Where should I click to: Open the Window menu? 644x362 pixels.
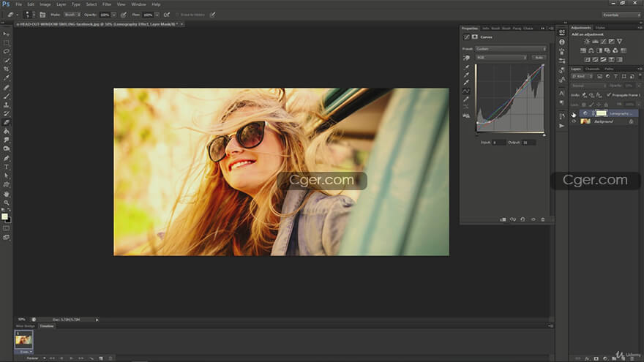pyautogui.click(x=138, y=4)
